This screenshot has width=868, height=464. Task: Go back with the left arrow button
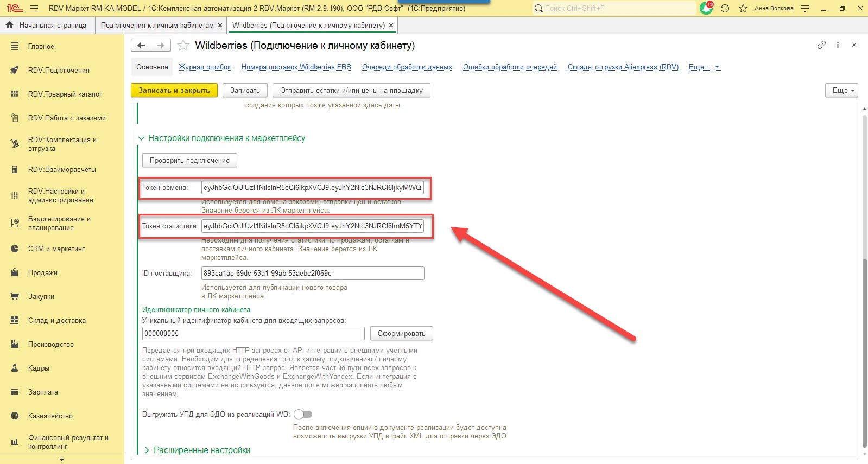pos(141,46)
